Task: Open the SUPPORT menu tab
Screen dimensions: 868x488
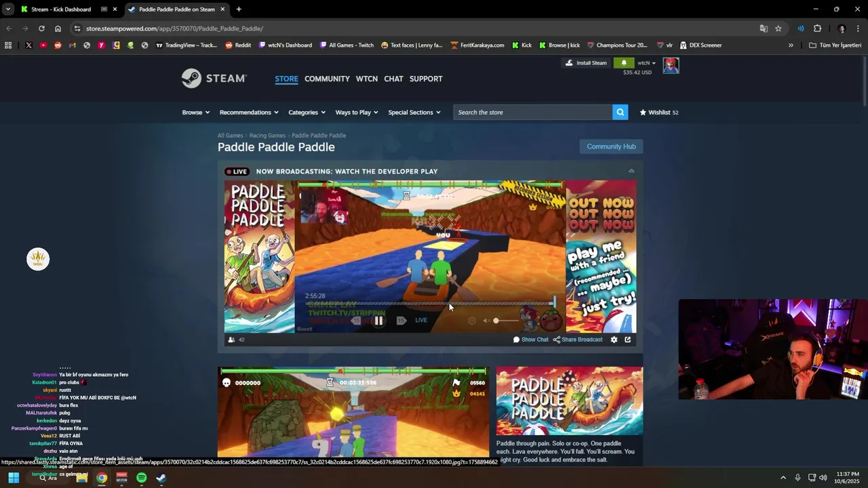Action: [426, 79]
